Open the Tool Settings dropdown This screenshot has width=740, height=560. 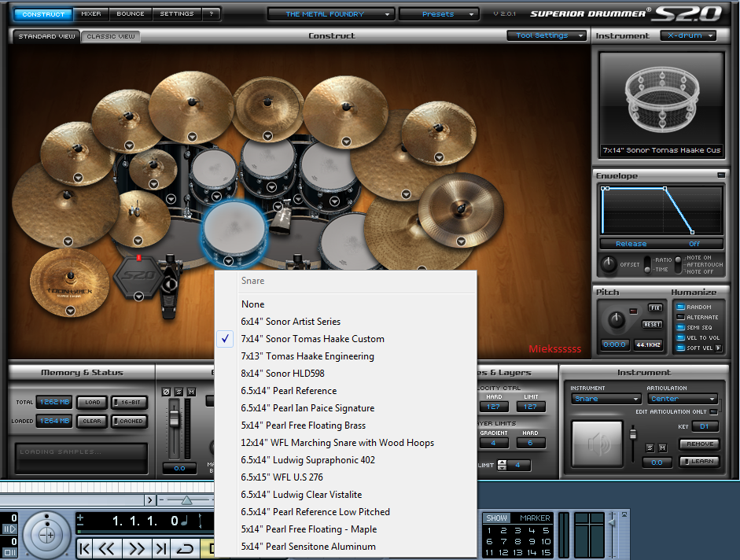click(547, 35)
